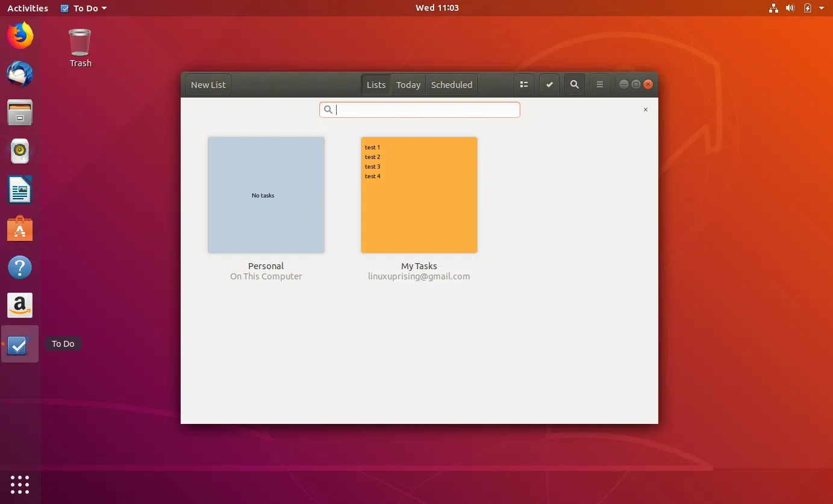
Task: Switch to the Lists tab
Action: click(376, 85)
